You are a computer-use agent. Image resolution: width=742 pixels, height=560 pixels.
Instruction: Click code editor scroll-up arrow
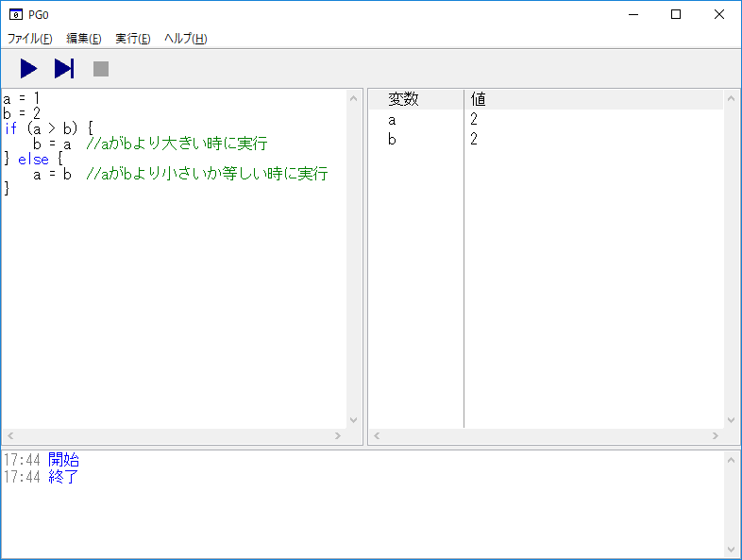353,98
